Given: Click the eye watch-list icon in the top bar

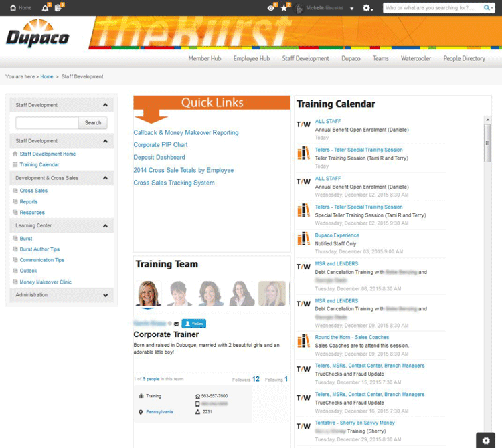Looking at the screenshot, I should click(x=271, y=7).
